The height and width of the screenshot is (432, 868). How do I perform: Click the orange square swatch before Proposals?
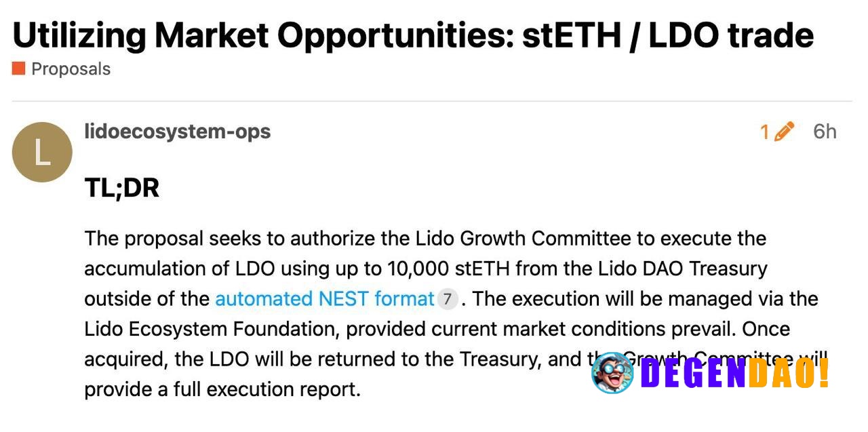(x=18, y=68)
